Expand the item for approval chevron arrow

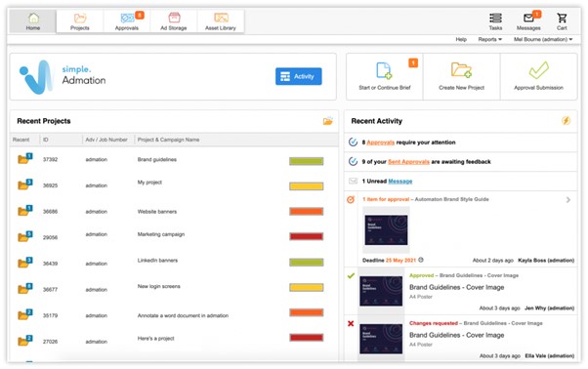[x=568, y=200]
